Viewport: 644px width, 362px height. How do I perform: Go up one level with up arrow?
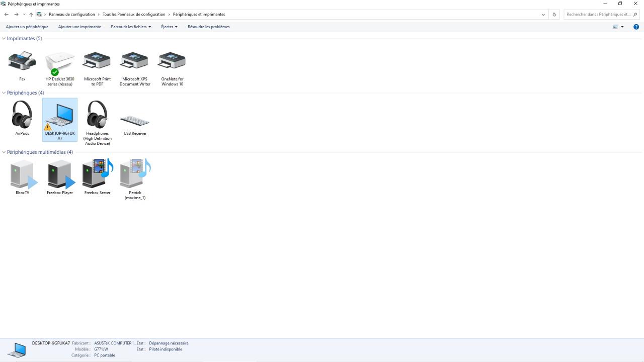click(31, 15)
